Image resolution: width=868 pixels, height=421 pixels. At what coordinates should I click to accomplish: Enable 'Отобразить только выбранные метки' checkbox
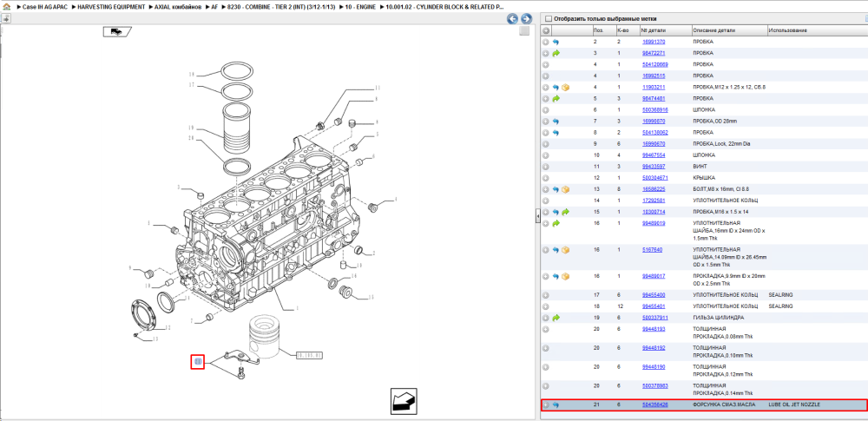point(549,18)
